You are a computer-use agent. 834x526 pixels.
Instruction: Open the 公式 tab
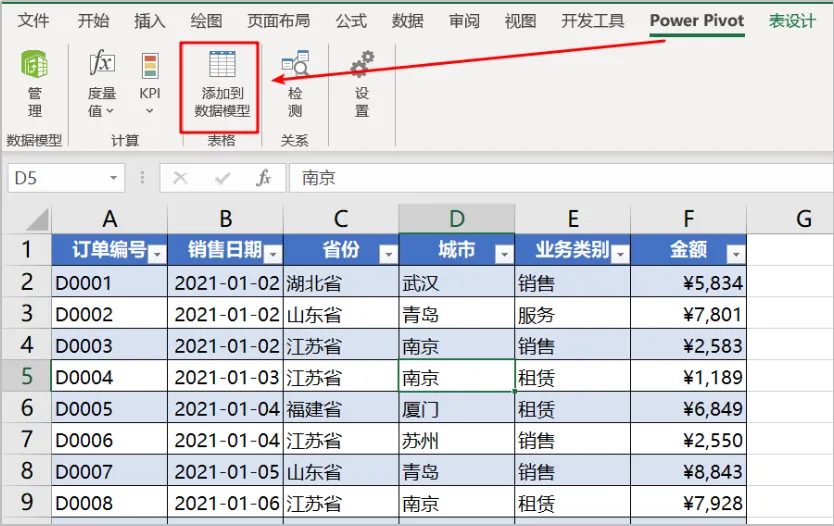(351, 20)
